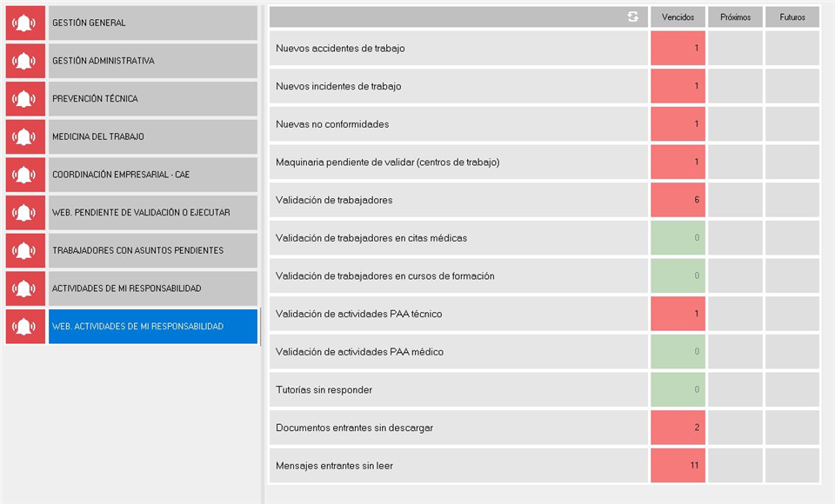
Task: Open the Gestión General category
Action: tap(152, 23)
